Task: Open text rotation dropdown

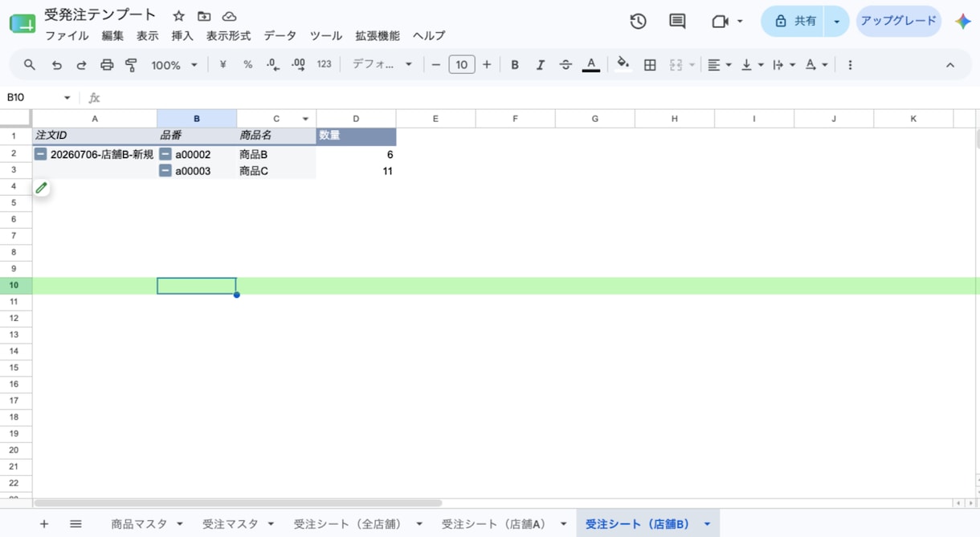Action: click(816, 65)
